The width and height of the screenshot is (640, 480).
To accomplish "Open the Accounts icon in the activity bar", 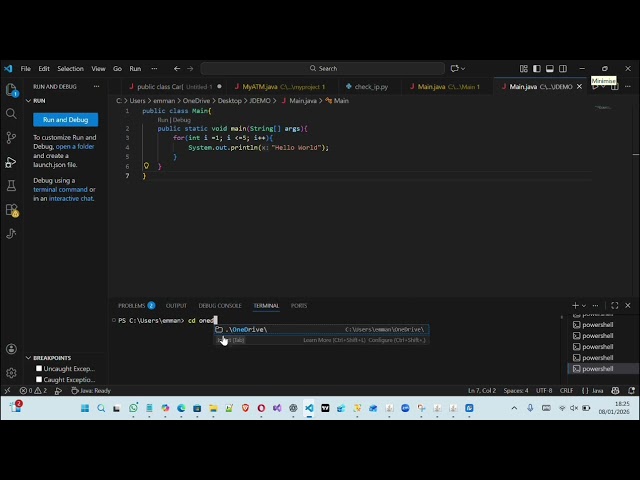I will [11, 349].
